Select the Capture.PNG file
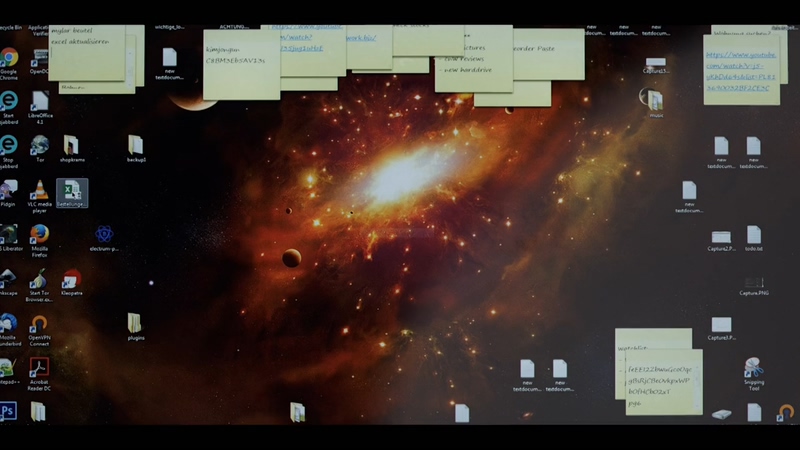The image size is (800, 450). tap(754, 286)
